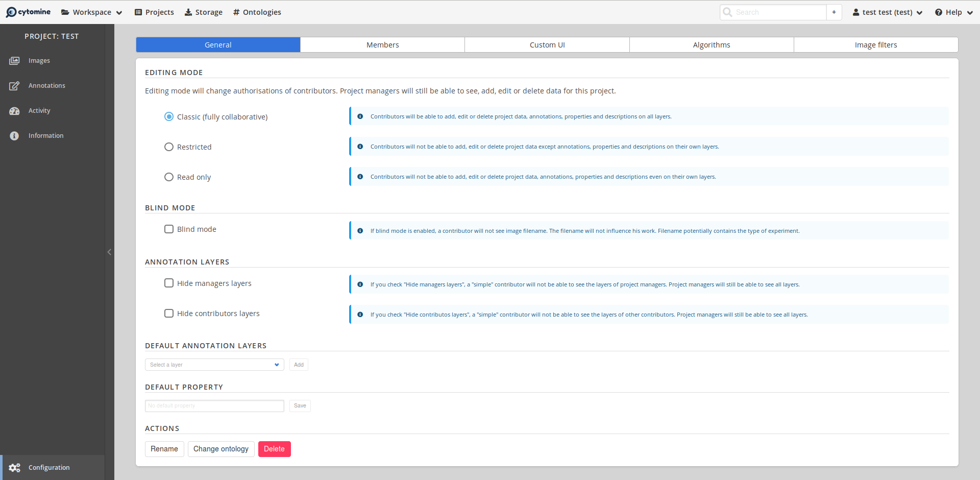Image resolution: width=980 pixels, height=480 pixels.
Task: Open Ontologies from the top navigation
Action: pos(257,12)
